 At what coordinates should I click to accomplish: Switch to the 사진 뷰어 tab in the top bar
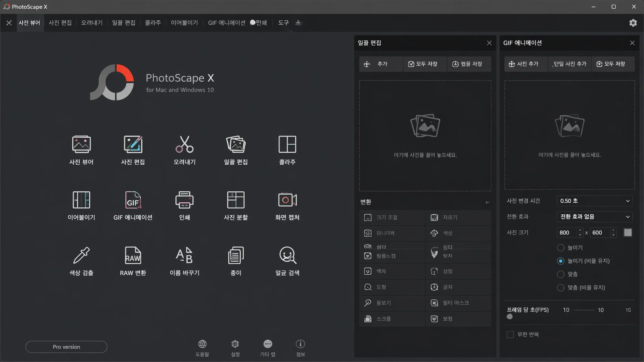pos(29,23)
